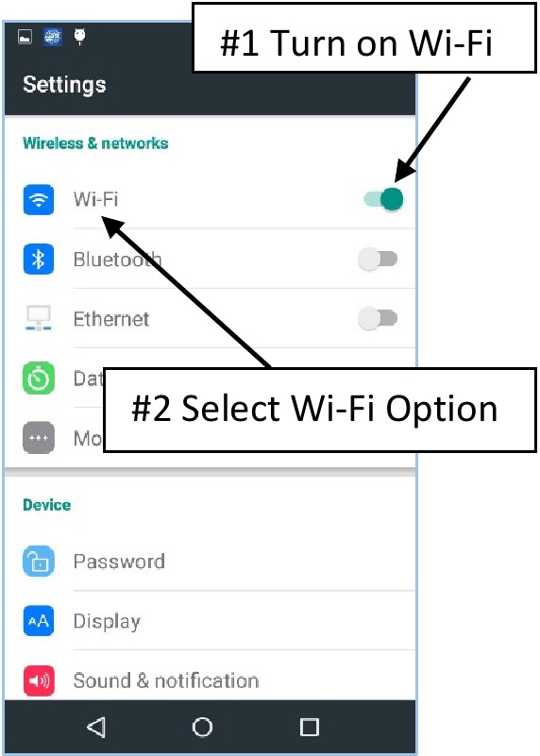Tap the Bluetooth icon
540x756 pixels.
(x=39, y=259)
